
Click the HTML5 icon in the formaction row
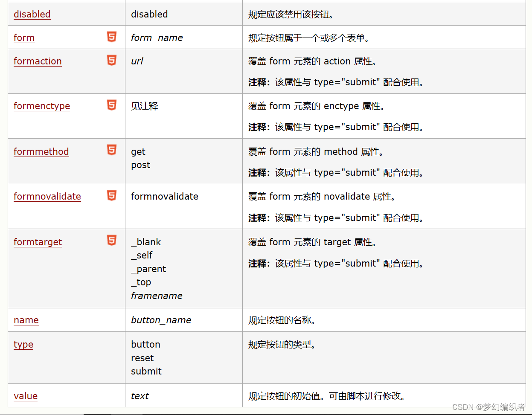[112, 60]
